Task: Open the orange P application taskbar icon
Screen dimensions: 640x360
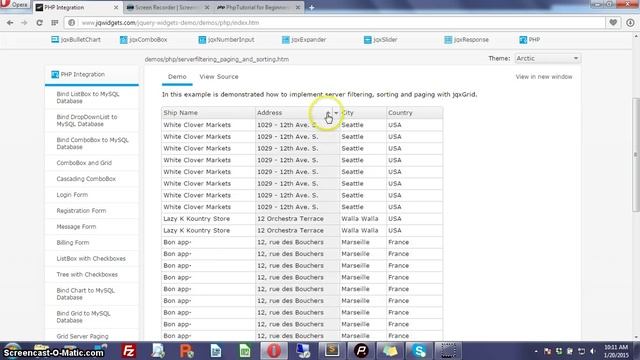Action: (187, 351)
